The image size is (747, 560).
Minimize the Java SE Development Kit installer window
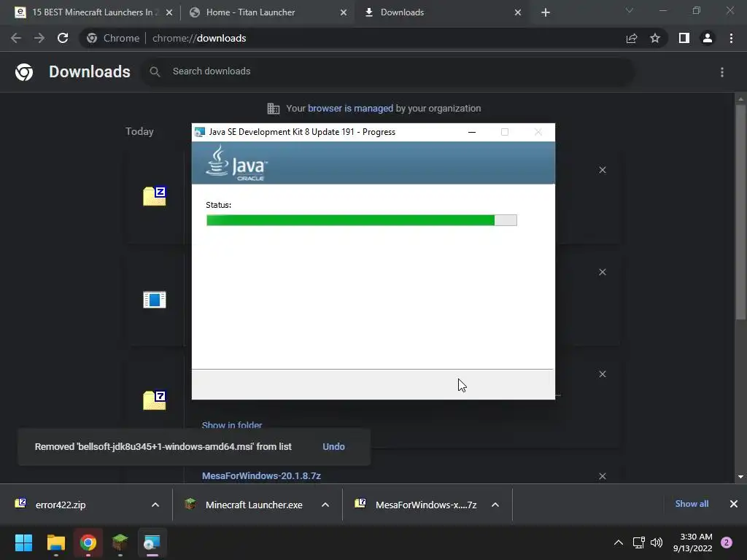tap(472, 132)
